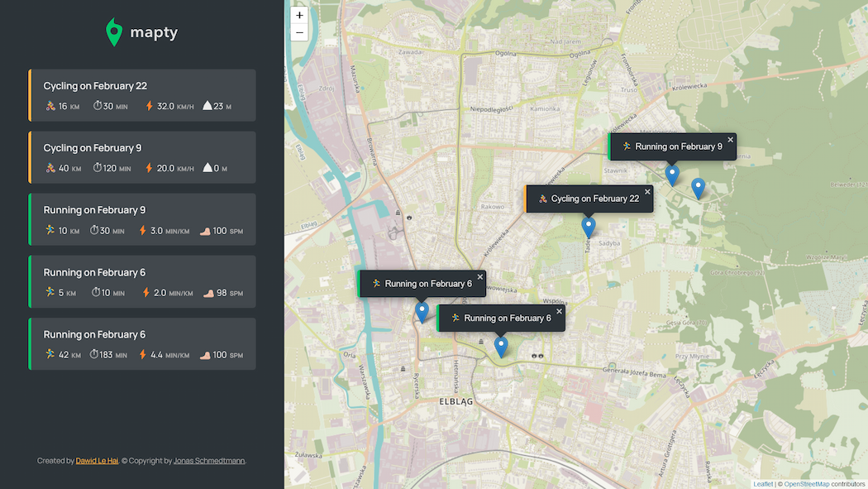Click the Mapty green pin logo

(113, 31)
